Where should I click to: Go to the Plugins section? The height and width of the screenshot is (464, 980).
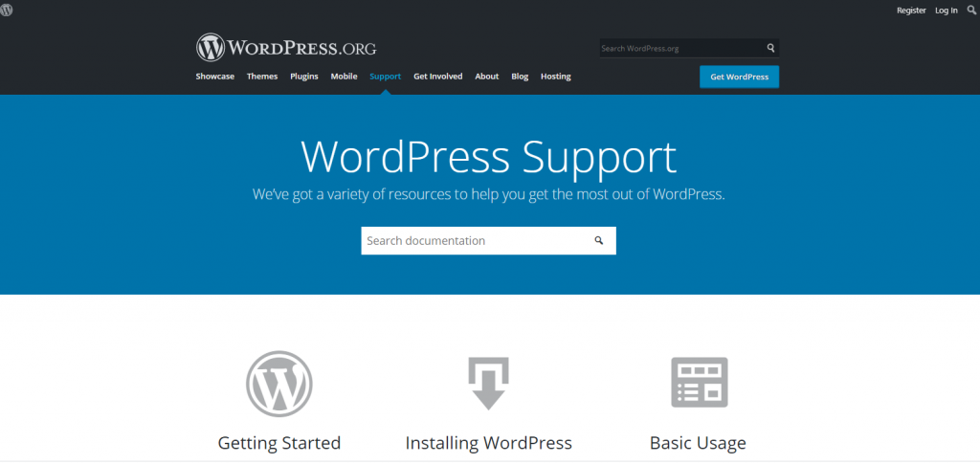click(x=303, y=77)
